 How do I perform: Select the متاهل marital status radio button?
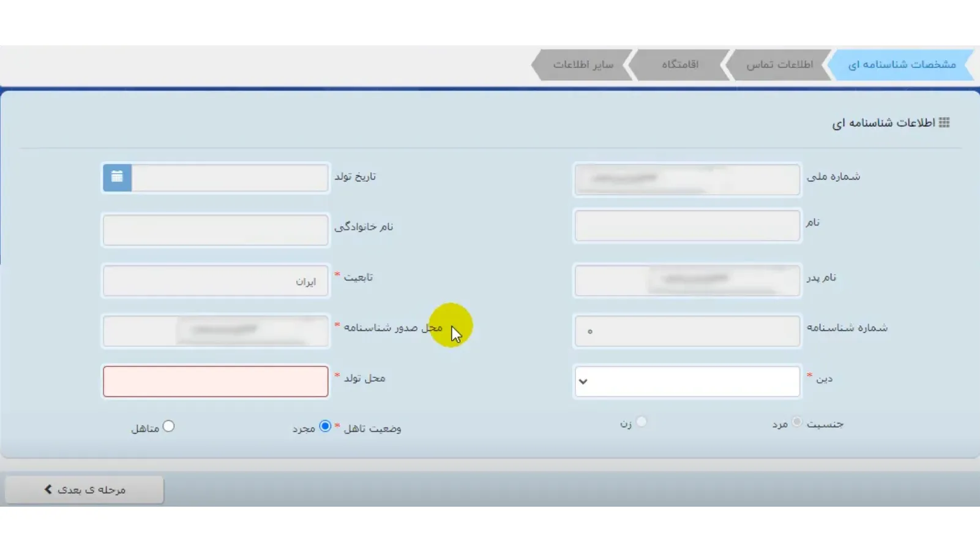[169, 426]
